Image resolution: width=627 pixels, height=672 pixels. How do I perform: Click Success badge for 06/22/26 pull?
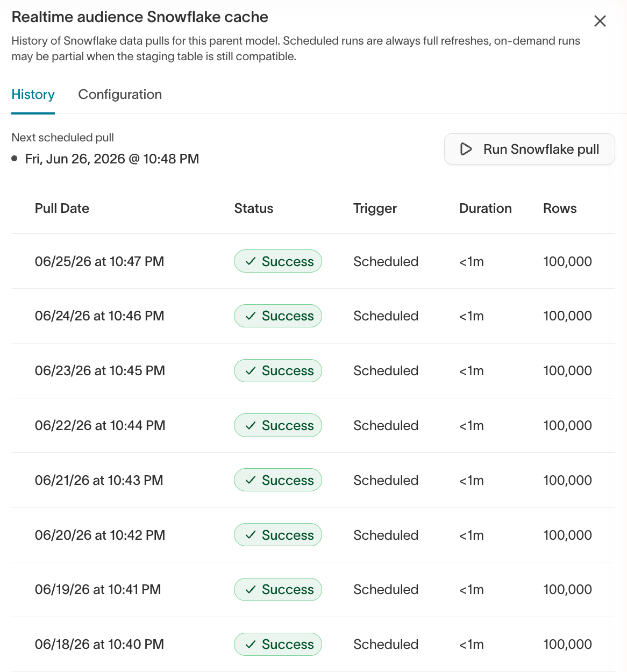278,425
